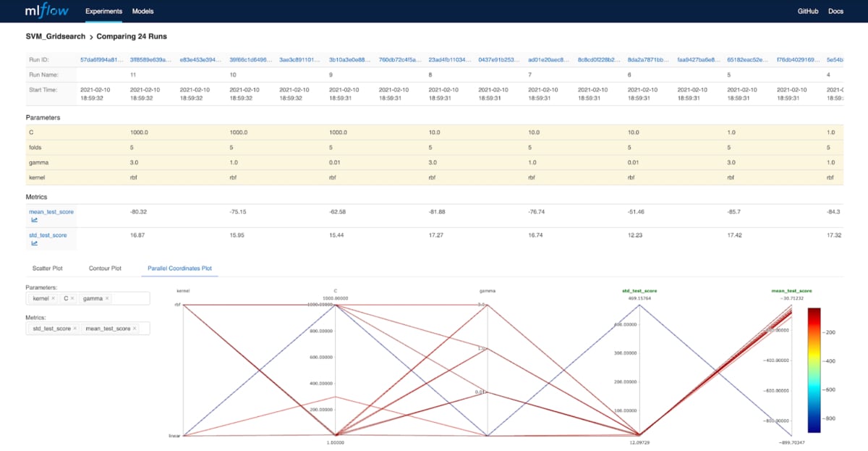Click std_test_score value 16.87
Image resolution: width=868 pixels, height=451 pixels.
pyautogui.click(x=137, y=235)
